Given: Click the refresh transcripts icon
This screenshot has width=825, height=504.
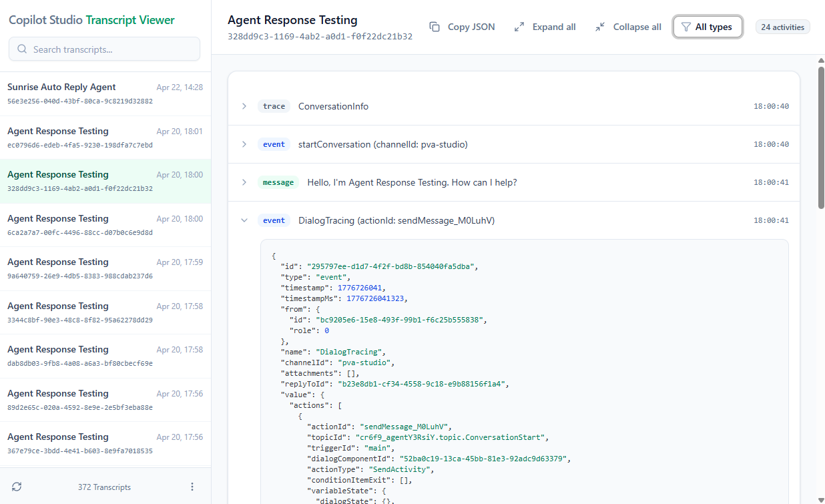Looking at the screenshot, I should point(17,487).
